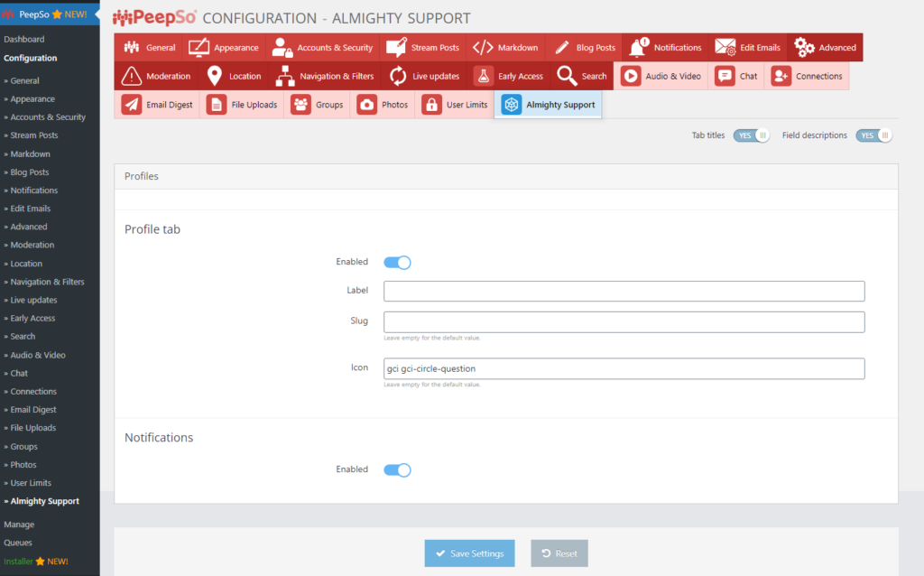
Task: Click the Save Settings button
Action: coord(469,553)
